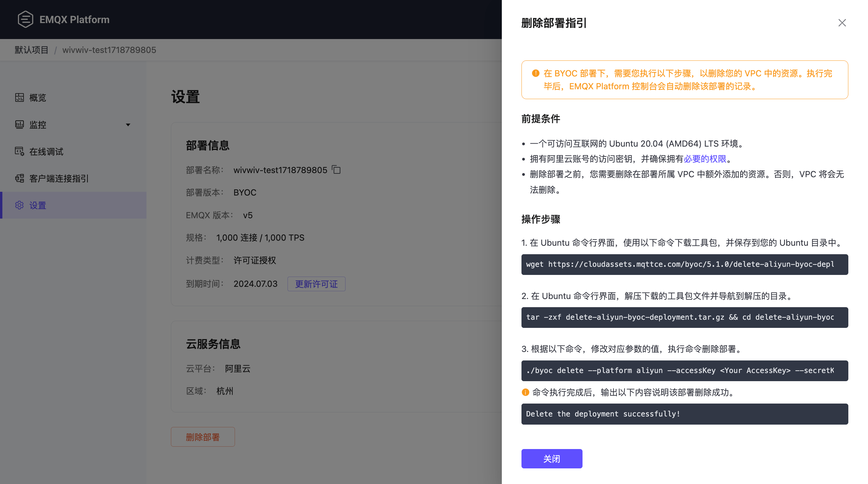
Task: Click the wget download command block
Action: [684, 264]
